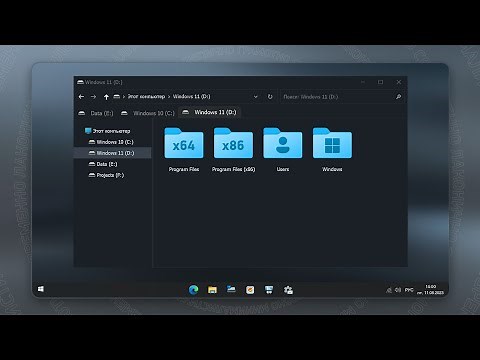Open the blue drive app on taskbar
This screenshot has height=360, width=480.
coord(231,289)
